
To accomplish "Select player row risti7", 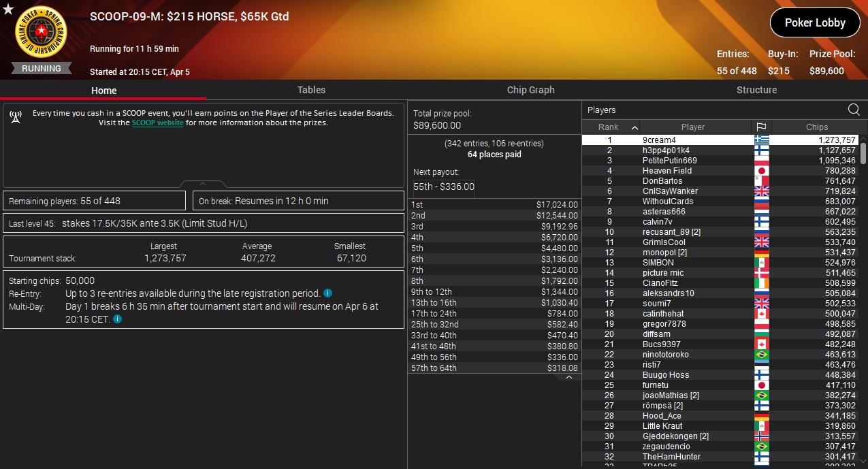I will point(720,365).
